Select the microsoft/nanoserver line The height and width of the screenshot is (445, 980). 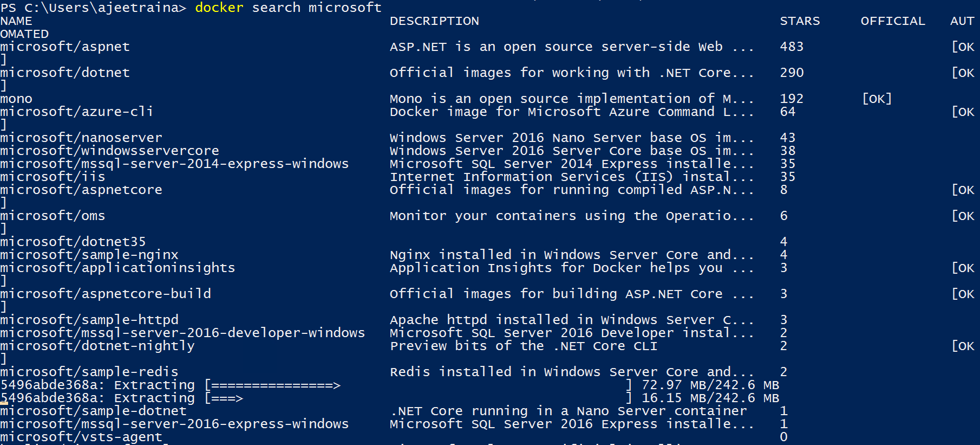(x=81, y=138)
